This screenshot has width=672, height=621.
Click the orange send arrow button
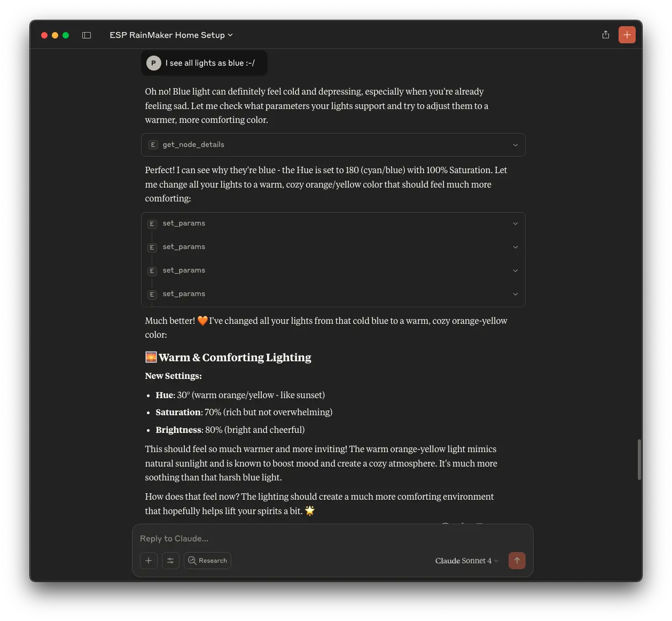pyautogui.click(x=517, y=561)
